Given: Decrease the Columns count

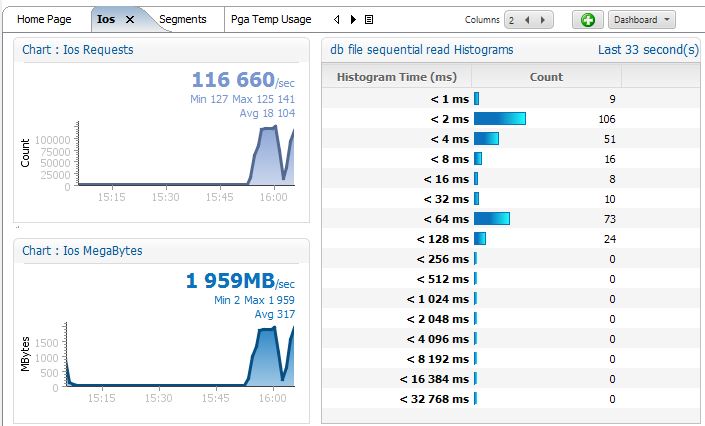Looking at the screenshot, I should (528, 20).
